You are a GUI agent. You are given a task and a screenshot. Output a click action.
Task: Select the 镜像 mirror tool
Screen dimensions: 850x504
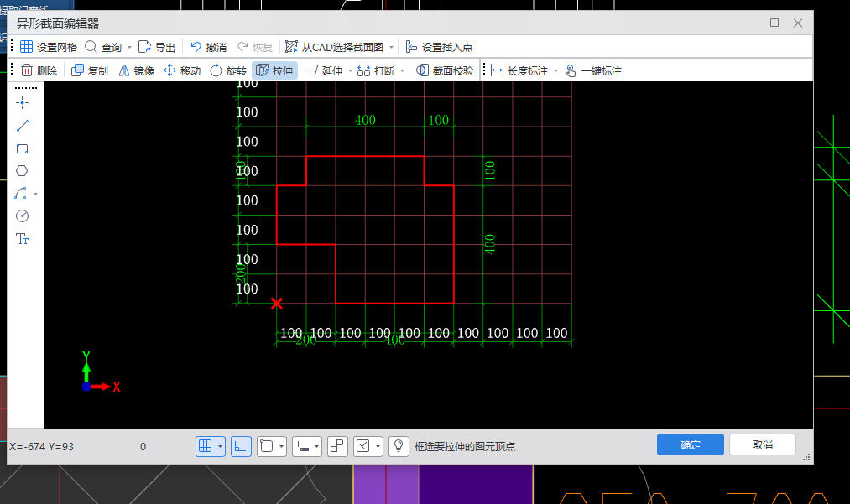137,70
